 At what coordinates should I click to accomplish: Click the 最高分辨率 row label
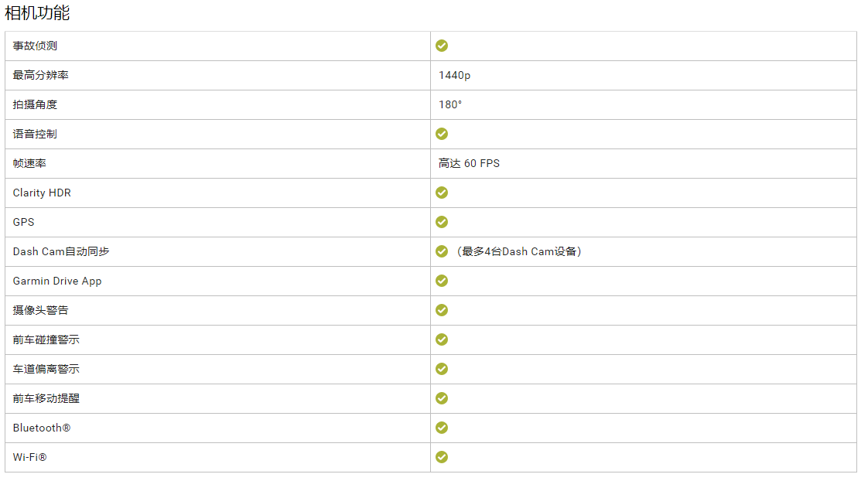40,75
